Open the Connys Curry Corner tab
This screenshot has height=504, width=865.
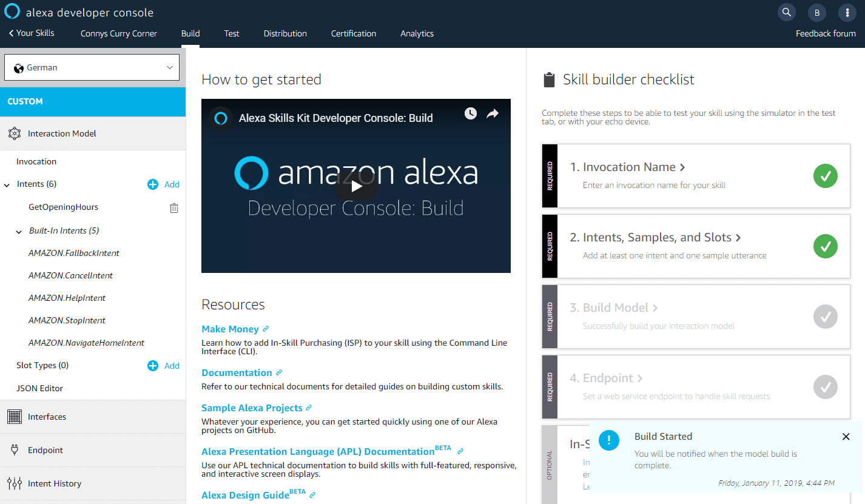(x=119, y=33)
